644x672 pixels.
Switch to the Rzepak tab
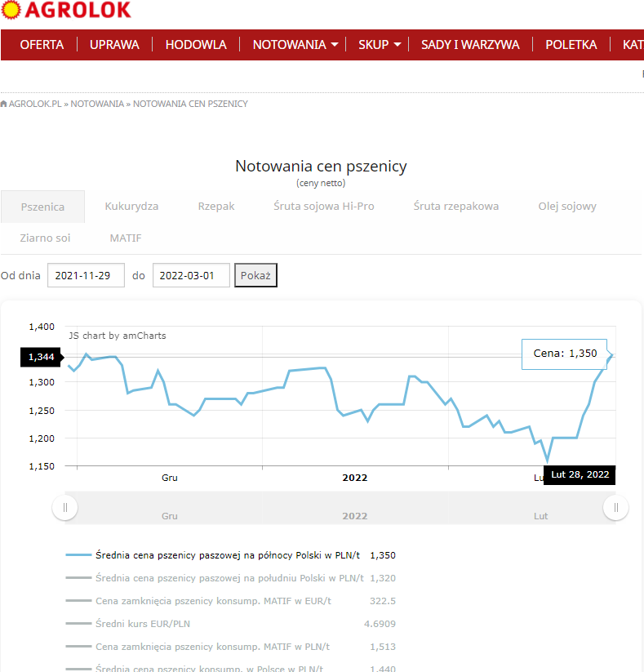(216, 207)
